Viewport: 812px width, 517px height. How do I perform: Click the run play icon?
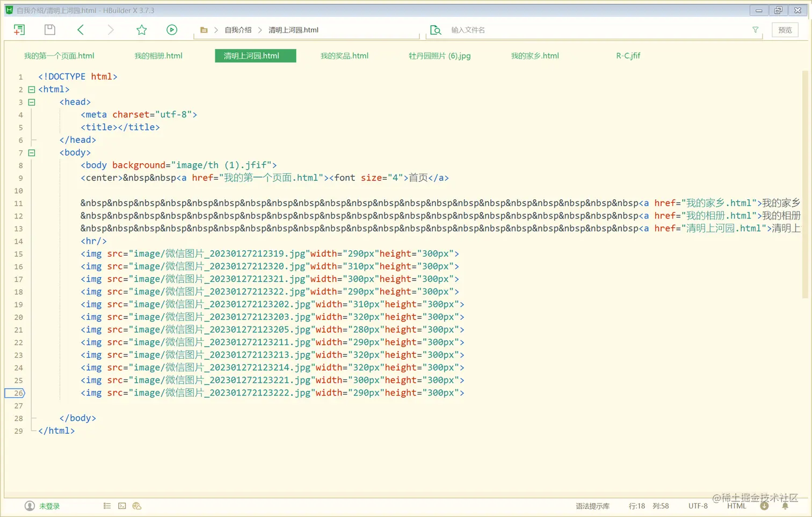click(172, 30)
